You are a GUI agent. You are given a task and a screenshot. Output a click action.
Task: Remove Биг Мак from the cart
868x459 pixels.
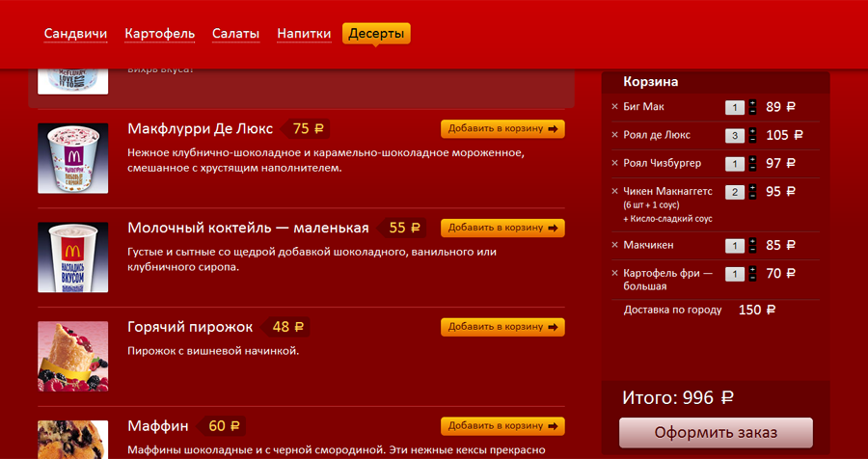[614, 107]
